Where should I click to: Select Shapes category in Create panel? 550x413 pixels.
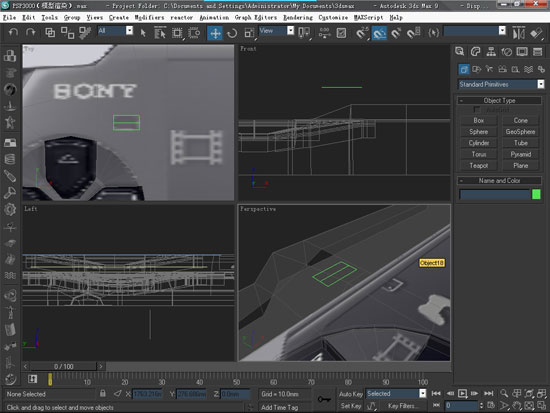[476, 69]
